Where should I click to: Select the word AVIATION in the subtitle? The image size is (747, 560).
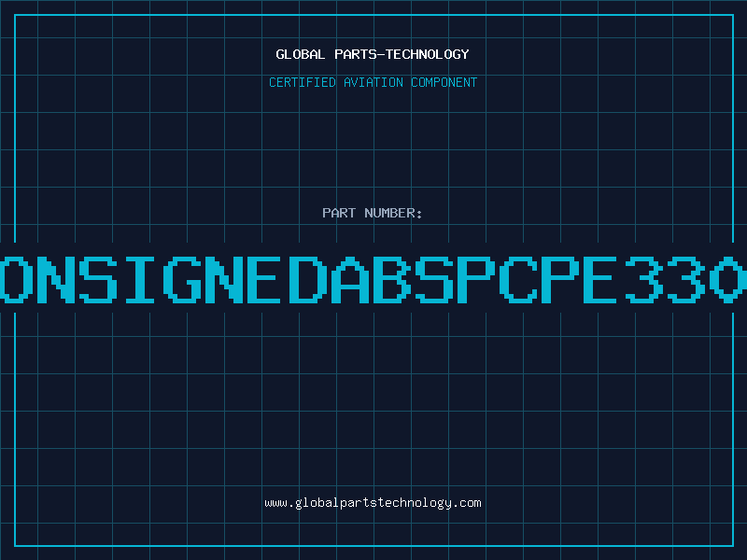coord(373,82)
